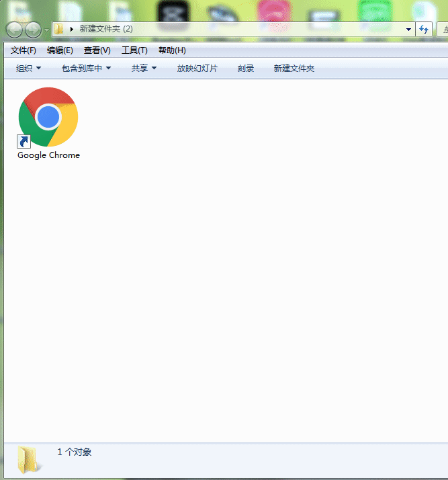Click the 新建文件夹 (2) path segment
The height and width of the screenshot is (480, 448).
coord(106,29)
